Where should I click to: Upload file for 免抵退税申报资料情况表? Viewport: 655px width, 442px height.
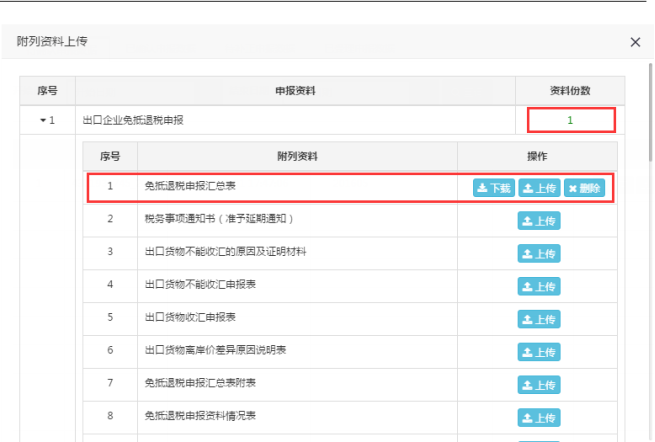click(x=538, y=419)
